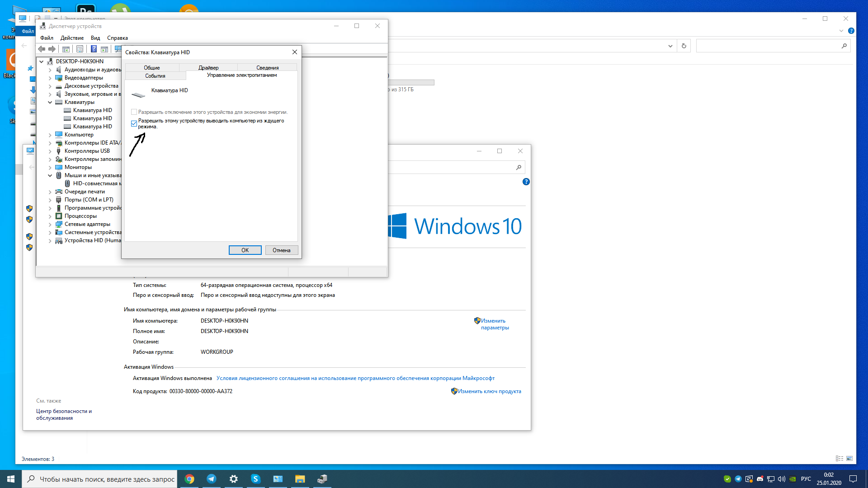
Task: Select the first Клавиатура HID tree item
Action: pos(92,110)
